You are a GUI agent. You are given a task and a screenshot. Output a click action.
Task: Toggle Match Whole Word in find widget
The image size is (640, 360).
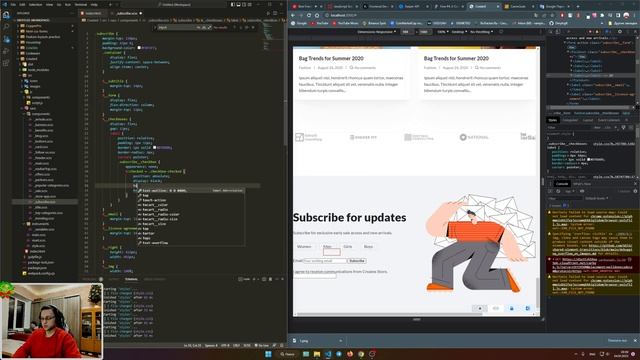[204, 27]
